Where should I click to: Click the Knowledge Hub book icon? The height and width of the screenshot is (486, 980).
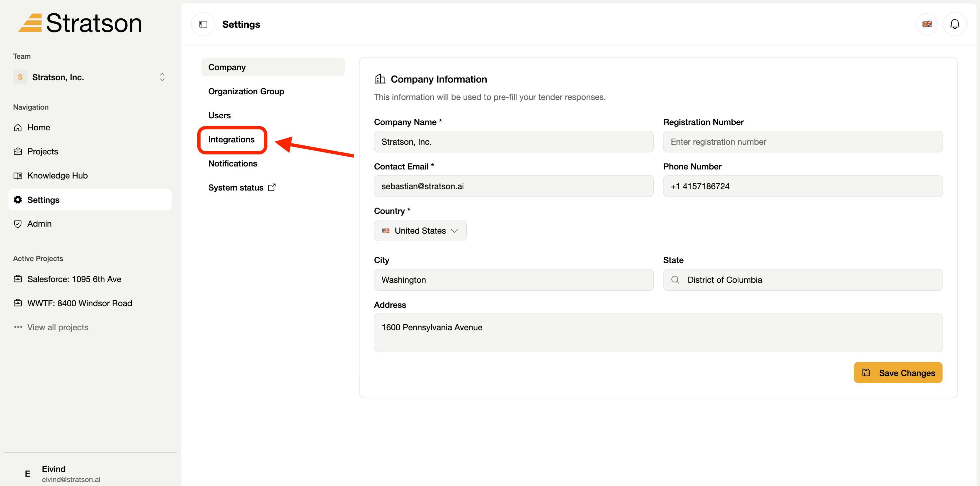coord(18,176)
